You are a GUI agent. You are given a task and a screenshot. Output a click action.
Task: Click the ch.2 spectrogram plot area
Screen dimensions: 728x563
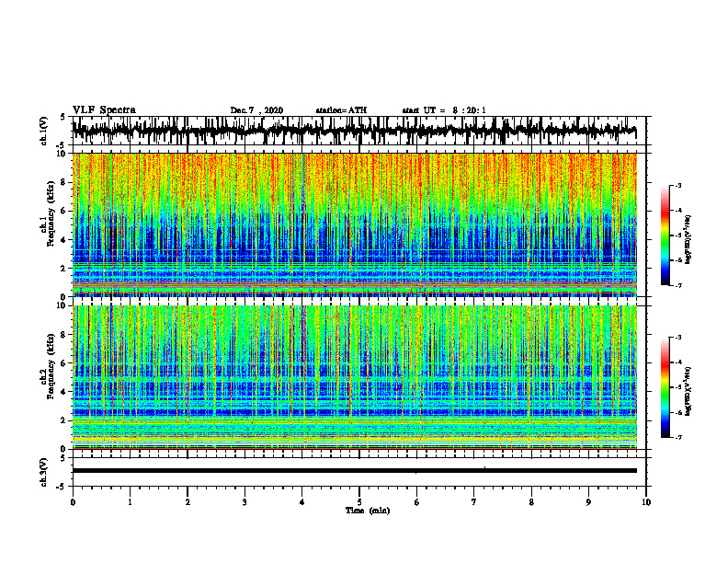point(354,377)
